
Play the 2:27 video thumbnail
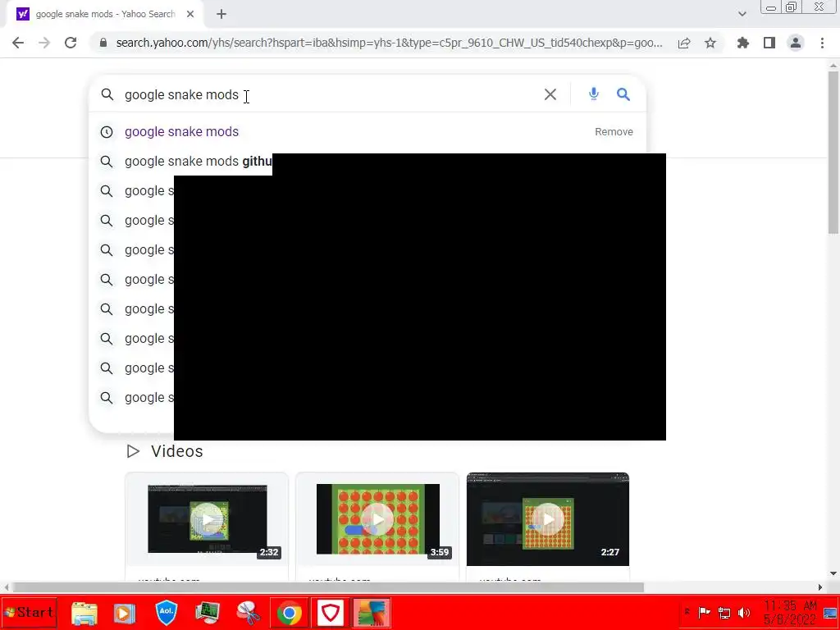[547, 519]
